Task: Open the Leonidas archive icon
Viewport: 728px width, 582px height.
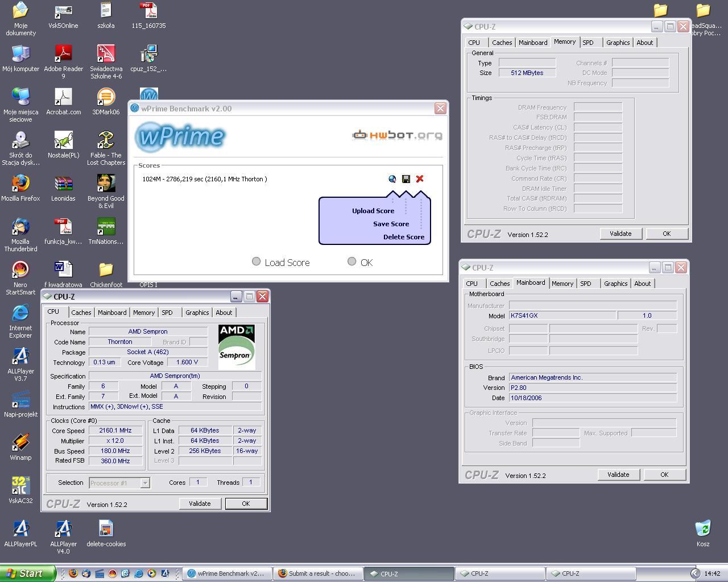Action: click(x=63, y=188)
